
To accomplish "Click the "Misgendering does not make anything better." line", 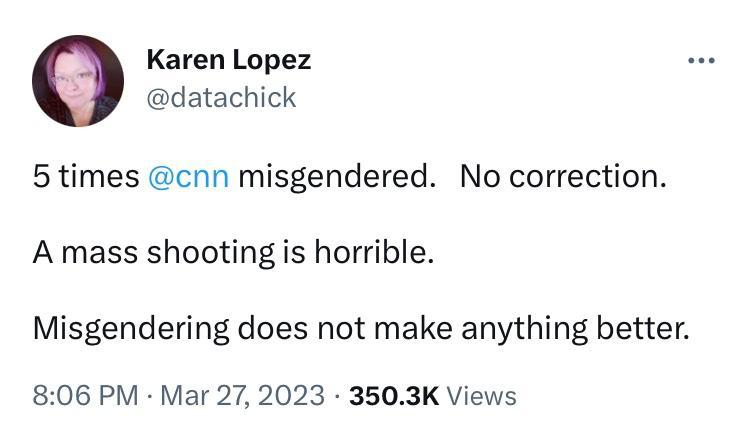I will pyautogui.click(x=361, y=328).
